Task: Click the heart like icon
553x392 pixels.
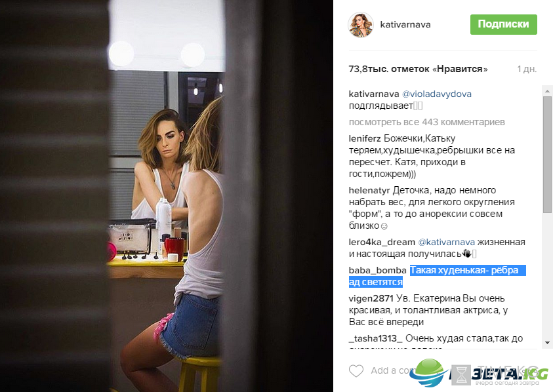Action: pos(356,371)
